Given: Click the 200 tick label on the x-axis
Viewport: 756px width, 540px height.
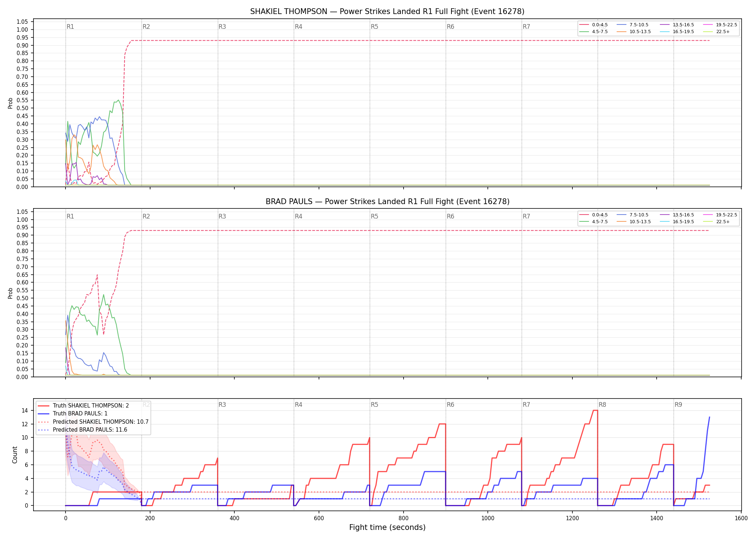Looking at the screenshot, I should (150, 518).
